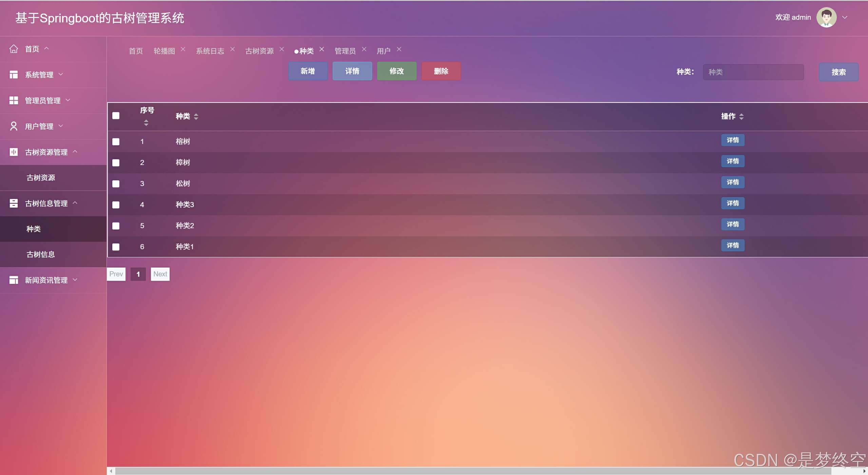
Task: Open 古树资源 in the sidebar submenu
Action: 53,178
